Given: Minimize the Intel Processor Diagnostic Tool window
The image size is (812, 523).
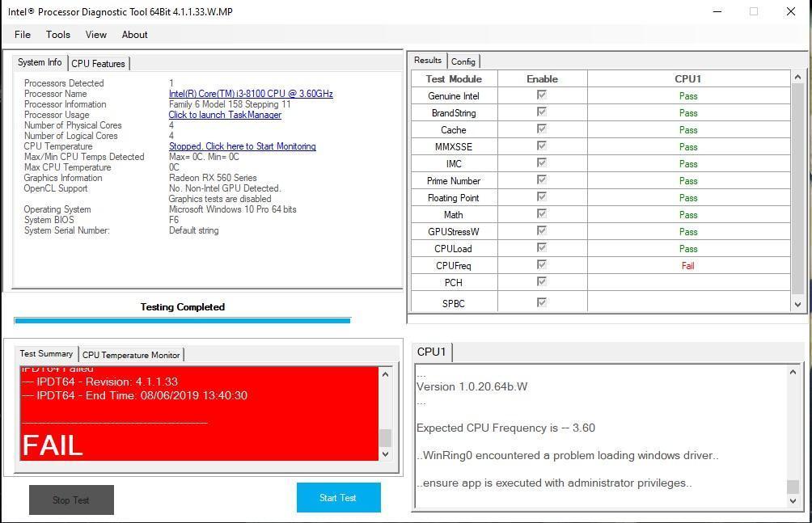Looking at the screenshot, I should 717,11.
